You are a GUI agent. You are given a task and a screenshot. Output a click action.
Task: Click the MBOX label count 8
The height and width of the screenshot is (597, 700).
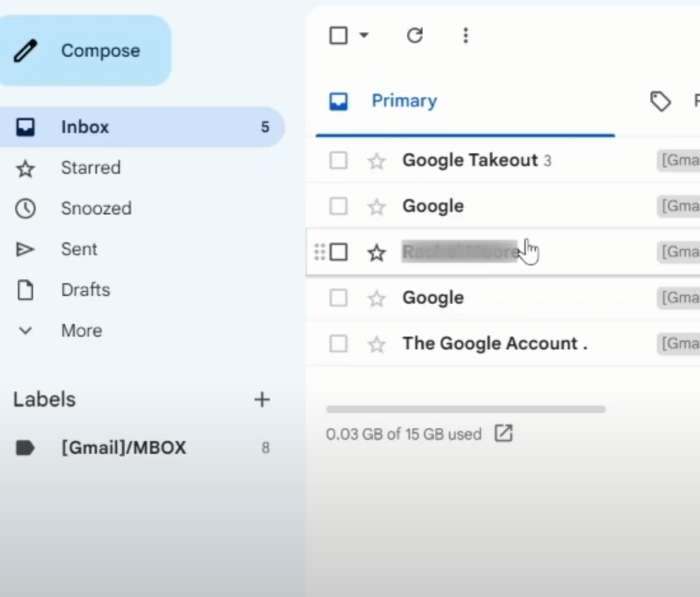[x=265, y=448]
